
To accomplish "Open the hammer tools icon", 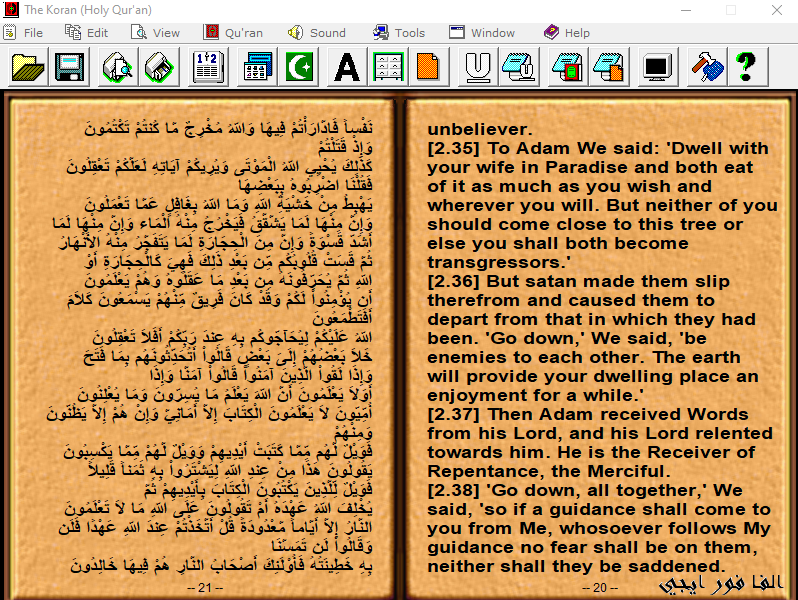I will 707,67.
